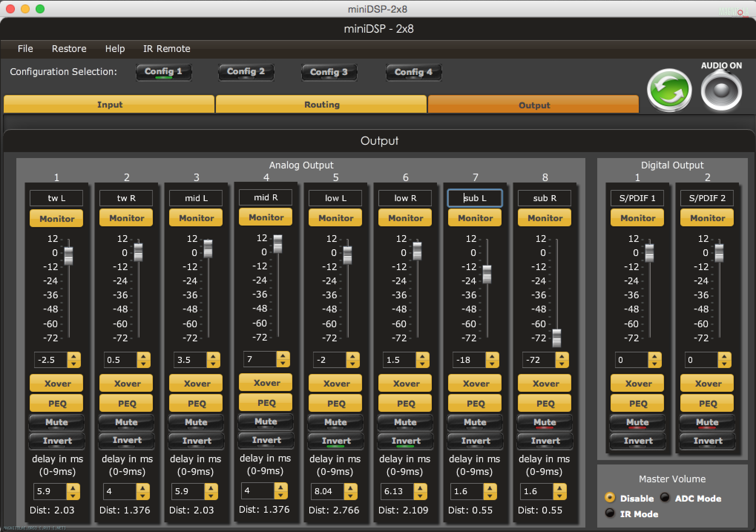Click the tw L gain fader handle
Viewport: 756px width, 532px height.
(69, 255)
